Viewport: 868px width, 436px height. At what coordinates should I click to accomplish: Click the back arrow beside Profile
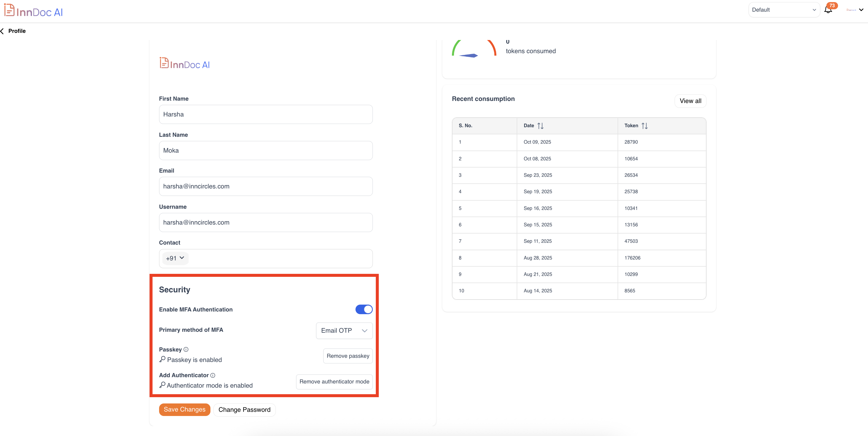click(2, 31)
